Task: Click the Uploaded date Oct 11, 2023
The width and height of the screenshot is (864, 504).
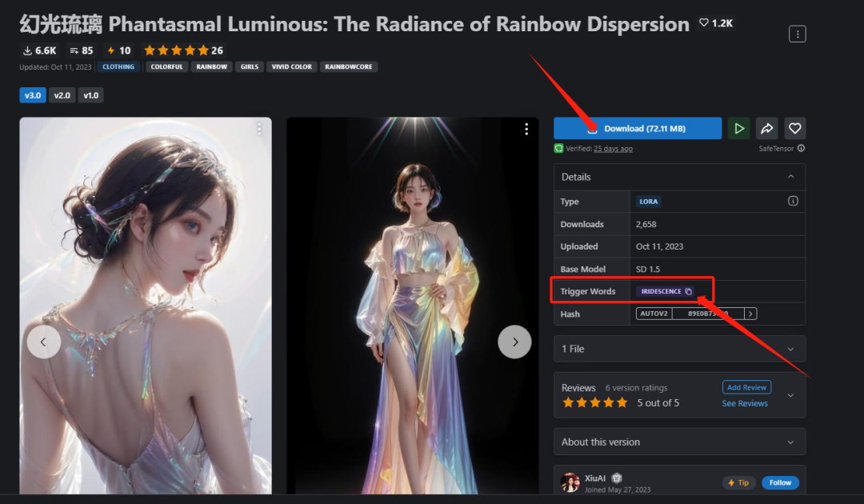Action: (659, 246)
